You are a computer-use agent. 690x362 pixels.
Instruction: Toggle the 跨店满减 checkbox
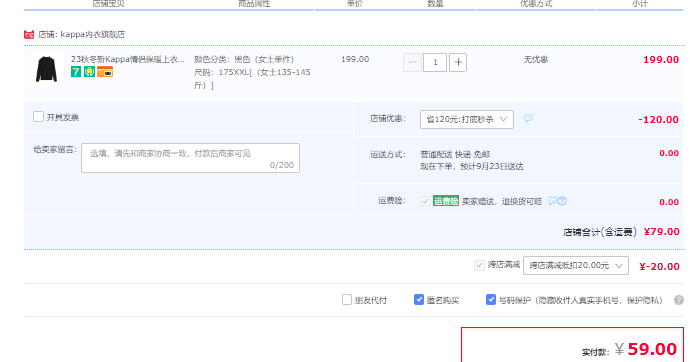coord(479,265)
